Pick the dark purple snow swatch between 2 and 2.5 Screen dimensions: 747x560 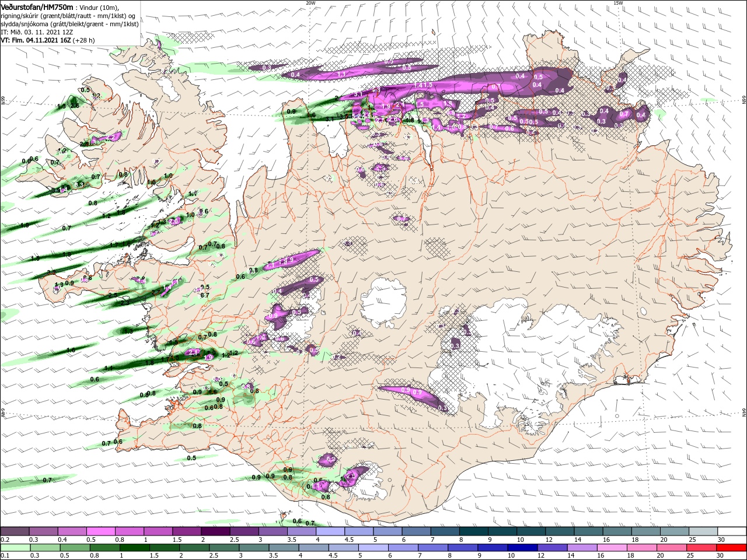pyautogui.click(x=215, y=531)
